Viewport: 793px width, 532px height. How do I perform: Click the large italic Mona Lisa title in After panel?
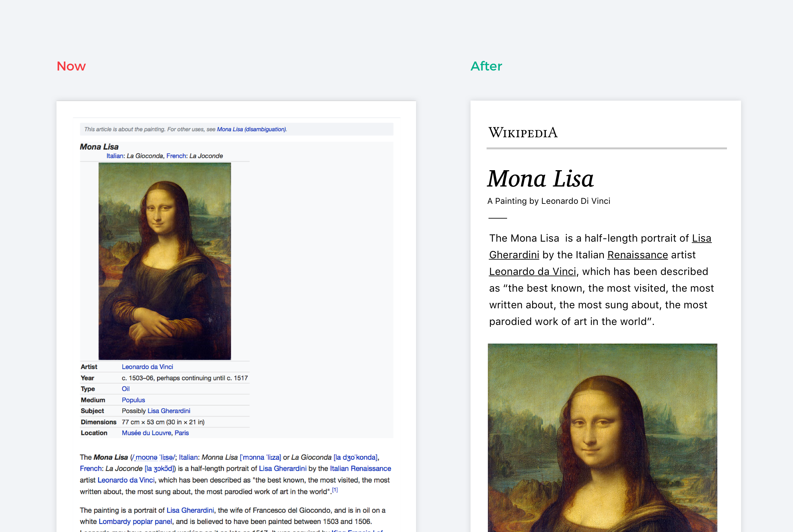(x=540, y=179)
